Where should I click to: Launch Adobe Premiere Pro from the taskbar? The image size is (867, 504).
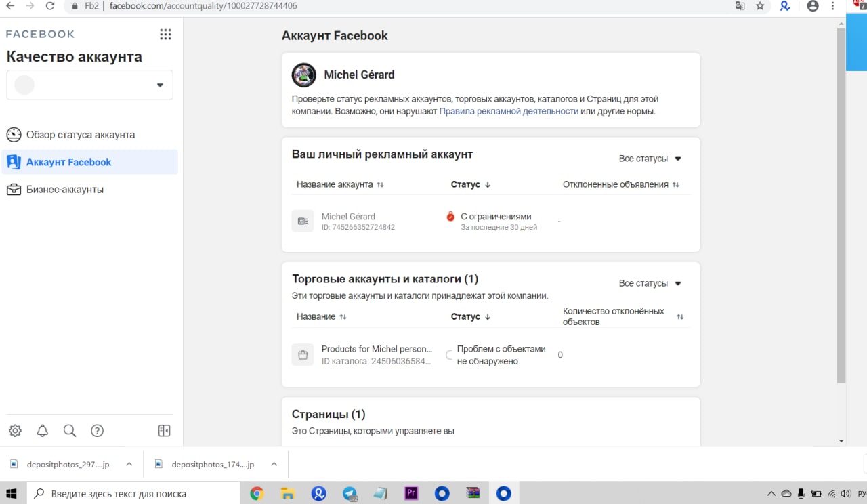[411, 493]
